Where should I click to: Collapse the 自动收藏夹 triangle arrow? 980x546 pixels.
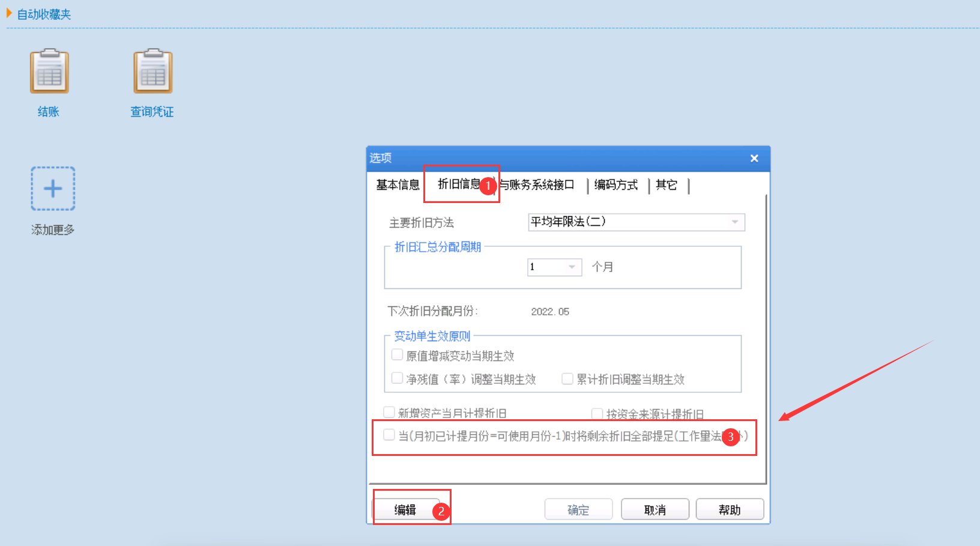tap(9, 13)
